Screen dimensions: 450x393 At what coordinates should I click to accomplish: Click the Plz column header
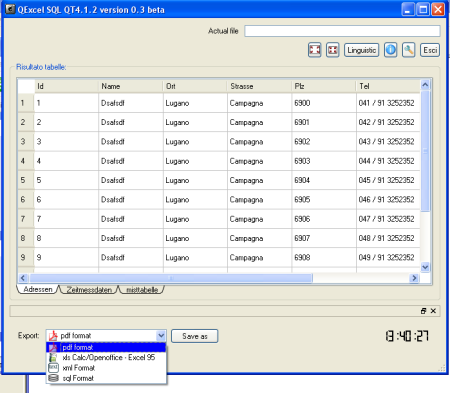[x=324, y=86]
